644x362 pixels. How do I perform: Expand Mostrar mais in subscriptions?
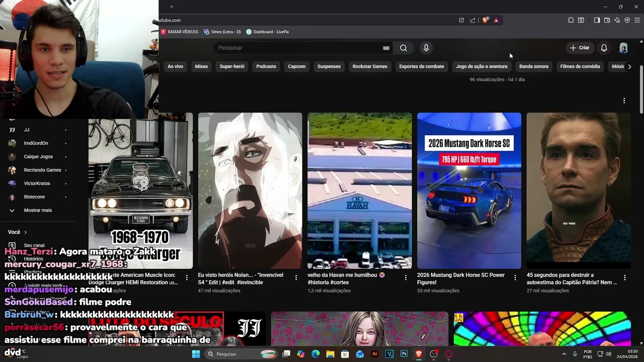pos(38,210)
